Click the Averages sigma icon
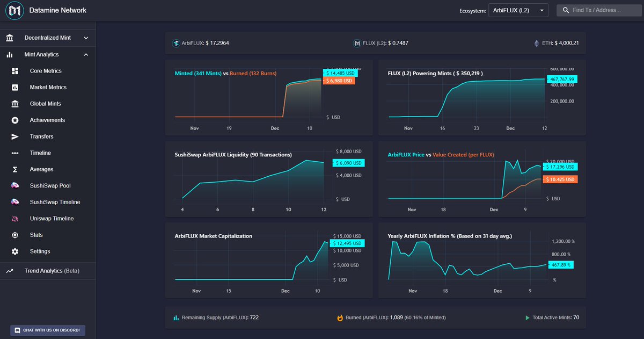Image resolution: width=644 pixels, height=339 pixels. point(15,169)
